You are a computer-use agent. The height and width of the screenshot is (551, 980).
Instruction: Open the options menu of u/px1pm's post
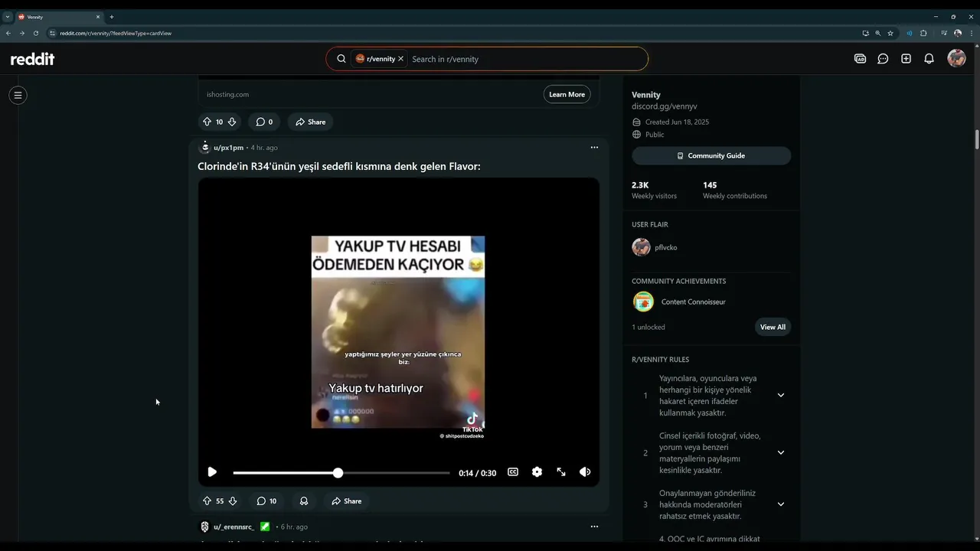point(594,147)
